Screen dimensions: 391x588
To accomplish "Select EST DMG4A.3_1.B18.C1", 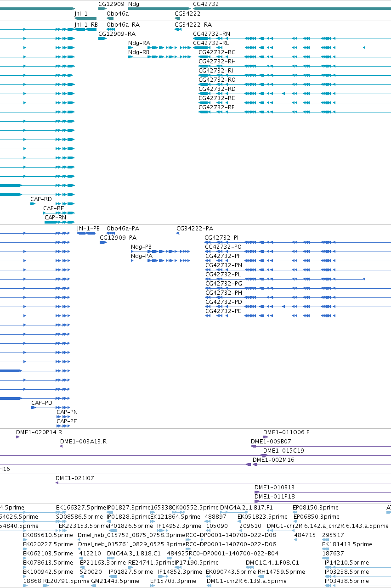I will click(133, 554).
